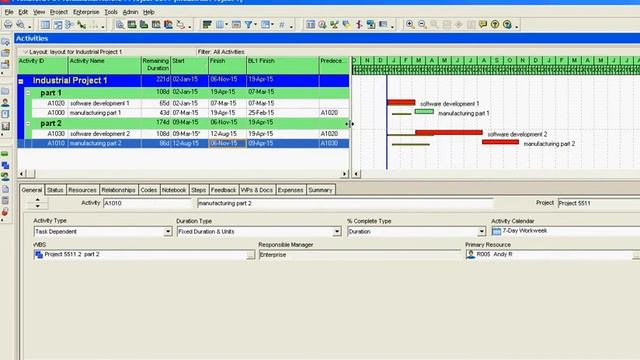This screenshot has width=640, height=360.
Task: Open the Admin menu
Action: click(130, 12)
